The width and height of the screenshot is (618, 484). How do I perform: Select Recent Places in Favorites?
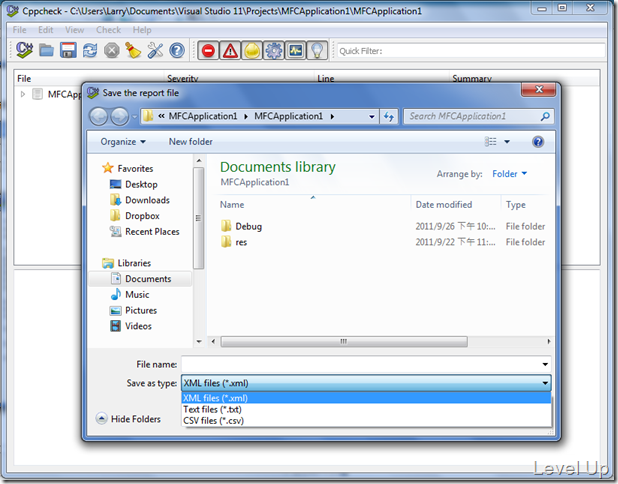click(152, 232)
